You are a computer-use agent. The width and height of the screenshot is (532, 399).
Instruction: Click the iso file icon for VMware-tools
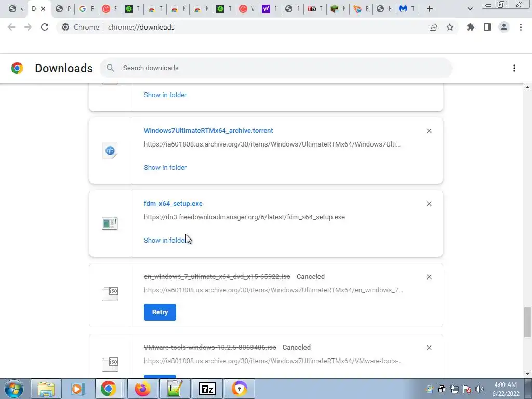110,364
